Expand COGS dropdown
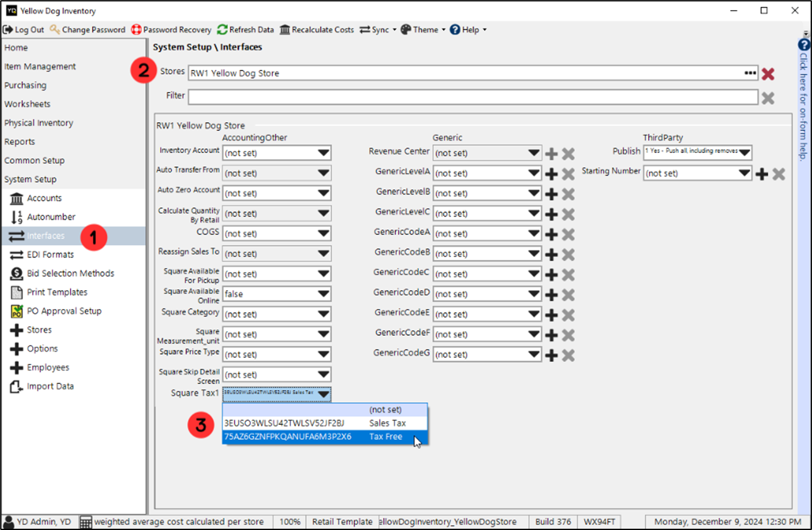 click(x=324, y=234)
